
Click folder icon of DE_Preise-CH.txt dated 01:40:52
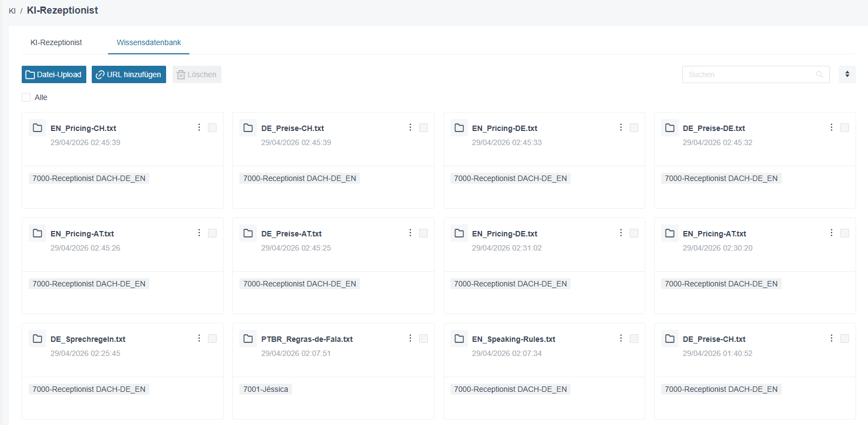(670, 339)
